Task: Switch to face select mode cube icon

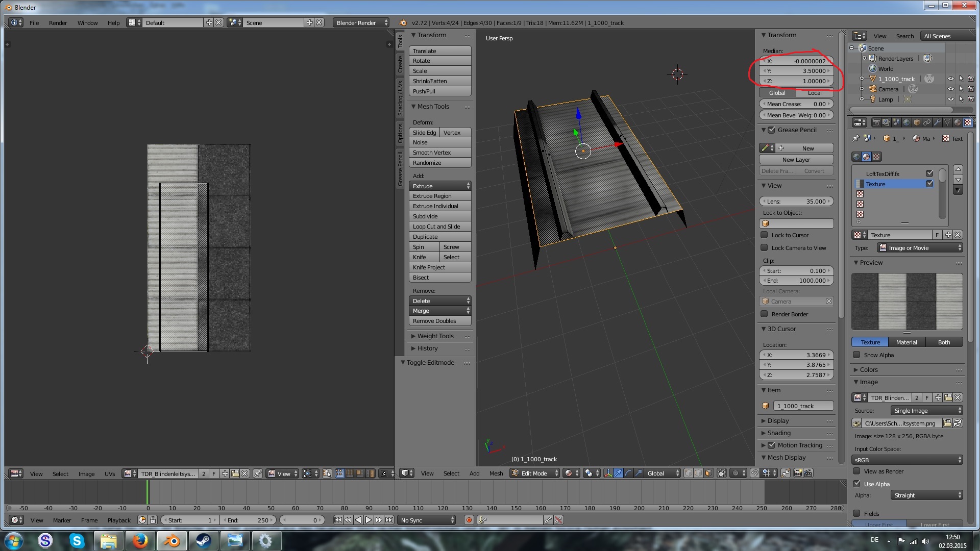Action: (708, 473)
